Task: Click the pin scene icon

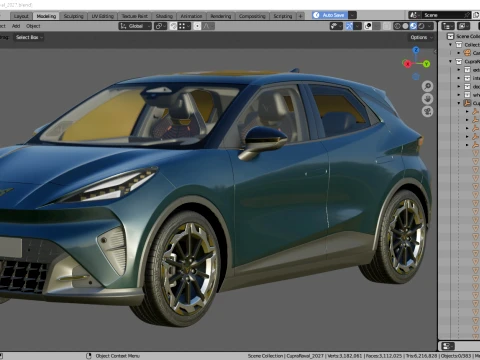Action: [467, 15]
